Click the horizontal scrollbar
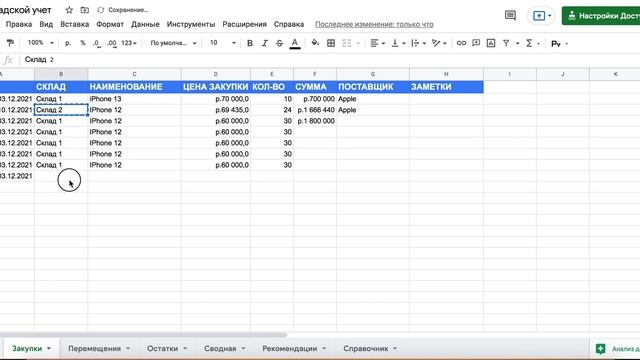The height and width of the screenshot is (360, 640). click(143, 335)
